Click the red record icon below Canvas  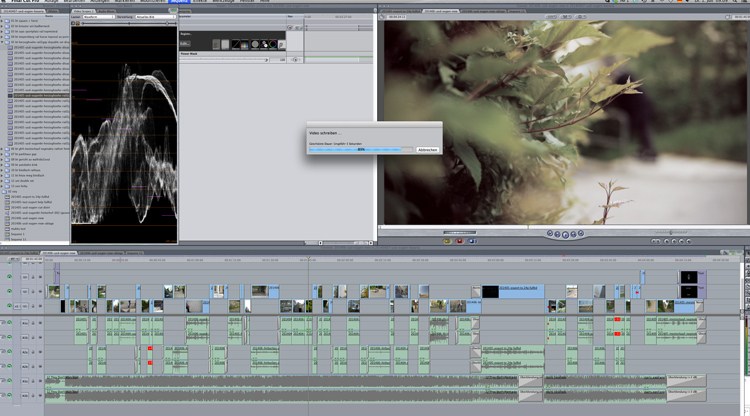(x=460, y=241)
